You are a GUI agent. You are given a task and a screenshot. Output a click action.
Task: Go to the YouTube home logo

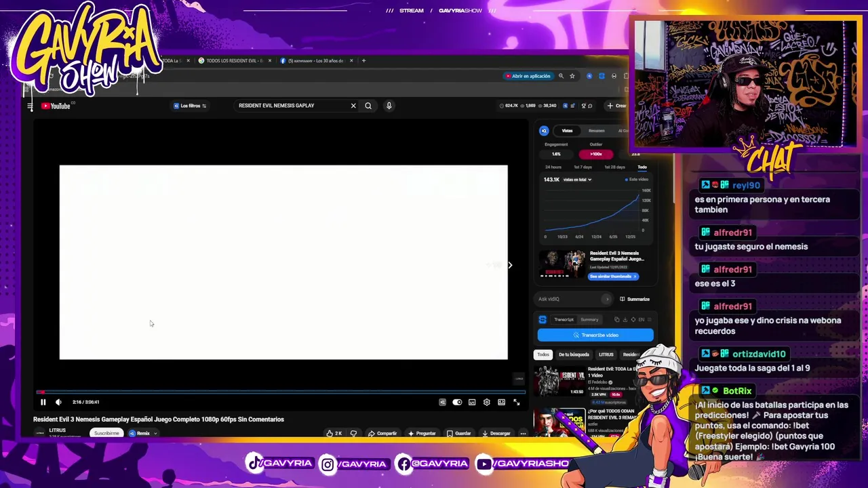pos(56,106)
